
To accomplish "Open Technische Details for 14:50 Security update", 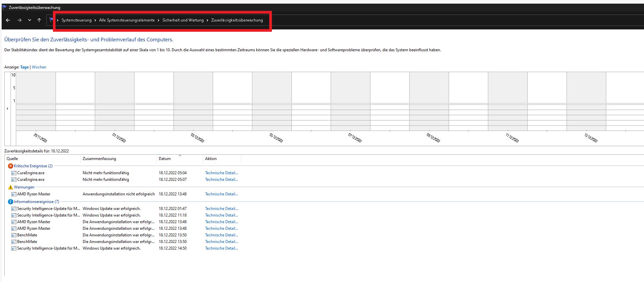I will [222, 248].
